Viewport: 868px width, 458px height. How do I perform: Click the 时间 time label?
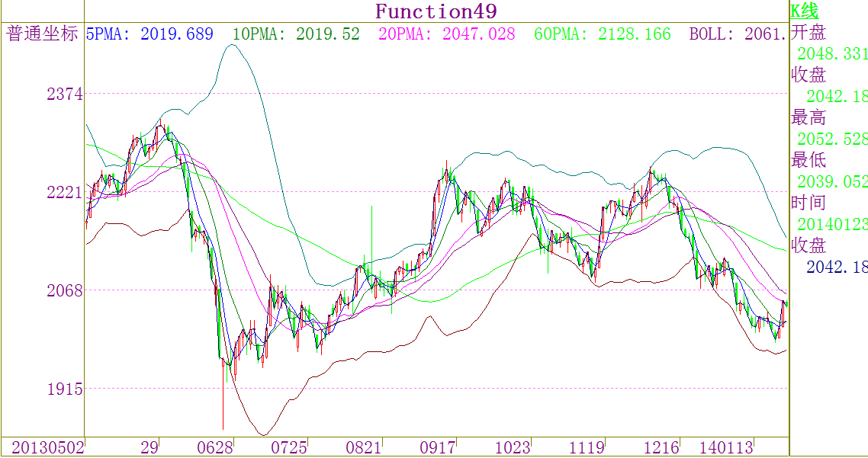(x=809, y=203)
